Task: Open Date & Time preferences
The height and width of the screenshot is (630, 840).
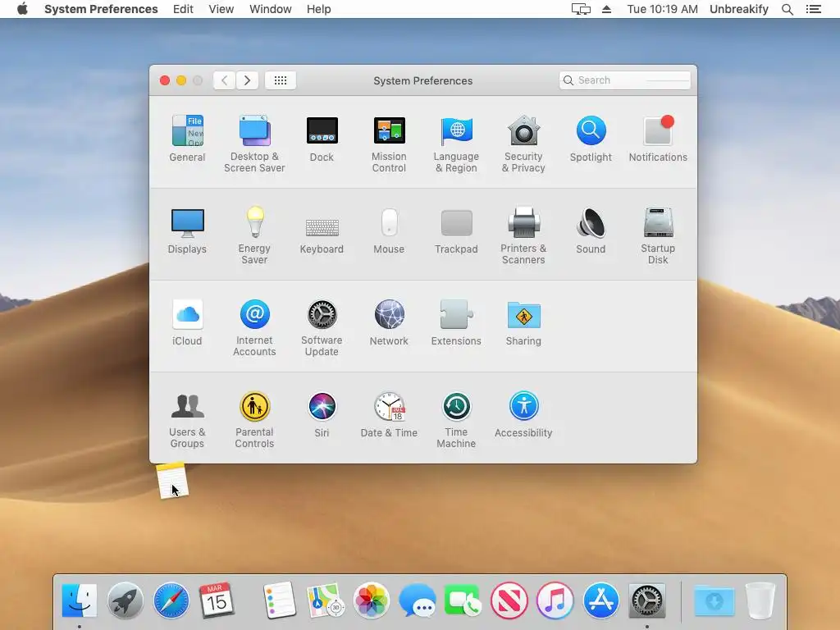Action: tap(389, 414)
